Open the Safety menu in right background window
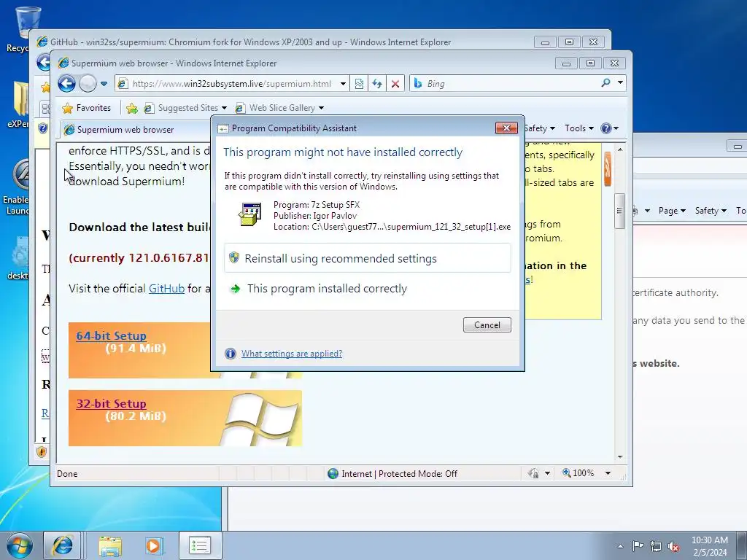This screenshot has height=560, width=747. 711,211
